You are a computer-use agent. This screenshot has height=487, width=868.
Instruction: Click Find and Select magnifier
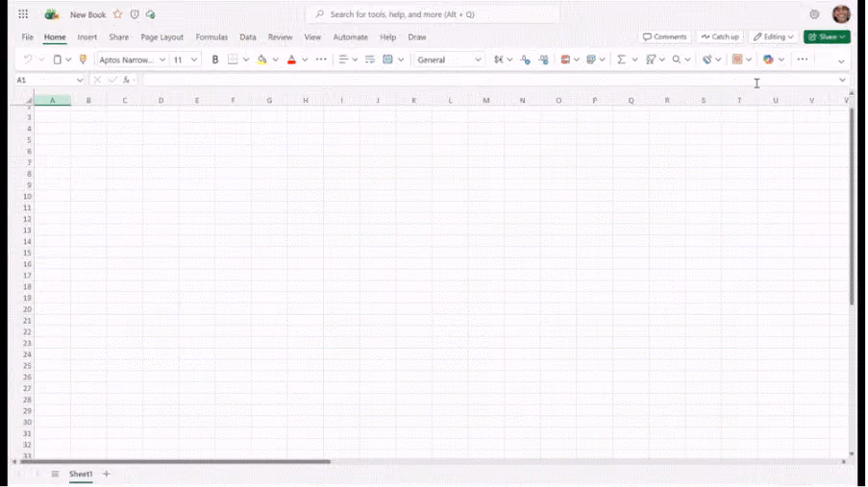coord(677,60)
